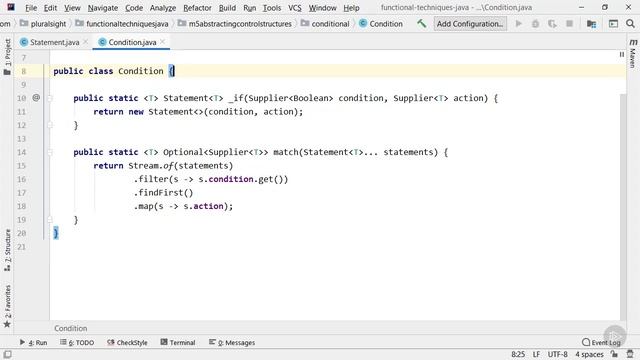Change the UTF-8 file encoding

558,354
